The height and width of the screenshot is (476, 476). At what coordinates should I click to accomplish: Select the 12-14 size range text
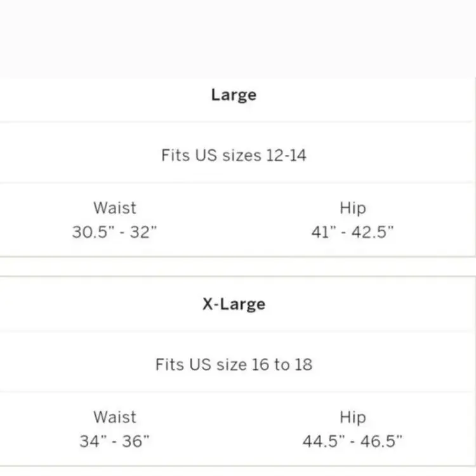[286, 155]
